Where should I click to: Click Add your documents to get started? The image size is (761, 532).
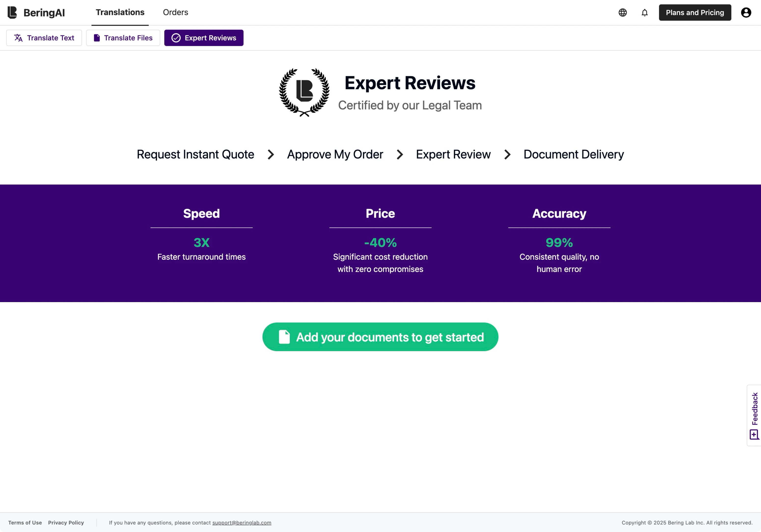[380, 337]
